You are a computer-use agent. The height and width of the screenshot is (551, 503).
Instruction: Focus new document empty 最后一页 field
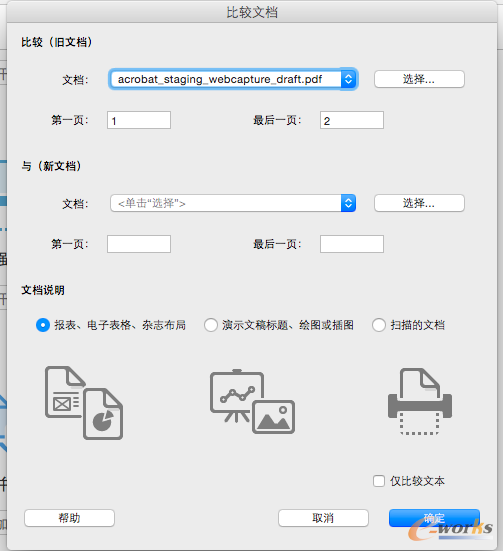click(x=352, y=244)
